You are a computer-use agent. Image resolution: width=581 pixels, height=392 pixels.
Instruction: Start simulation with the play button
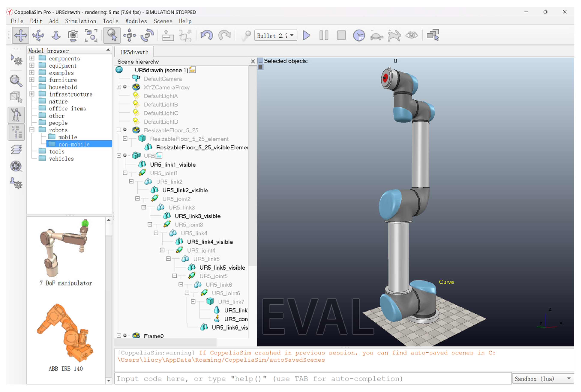306,35
